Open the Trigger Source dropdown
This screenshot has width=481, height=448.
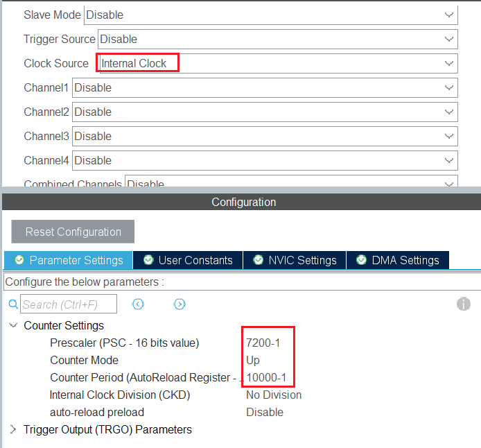[277, 39]
